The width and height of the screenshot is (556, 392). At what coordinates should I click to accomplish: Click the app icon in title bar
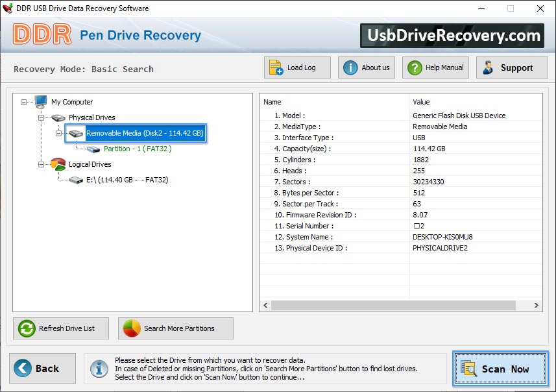click(x=7, y=8)
